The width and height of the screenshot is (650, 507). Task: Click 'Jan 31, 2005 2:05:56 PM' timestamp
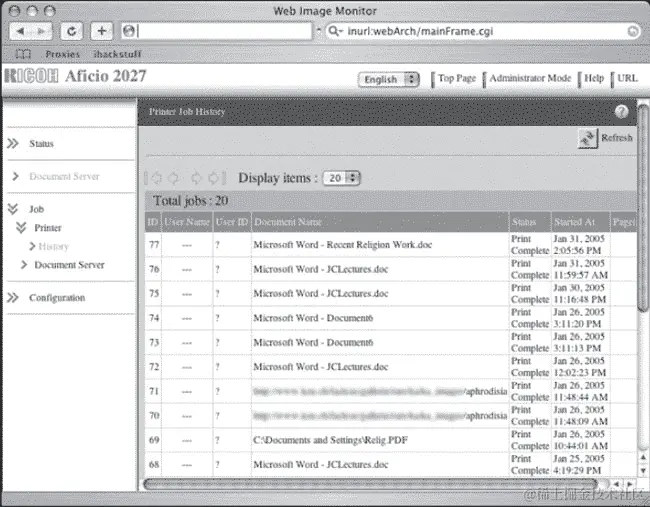click(x=579, y=245)
